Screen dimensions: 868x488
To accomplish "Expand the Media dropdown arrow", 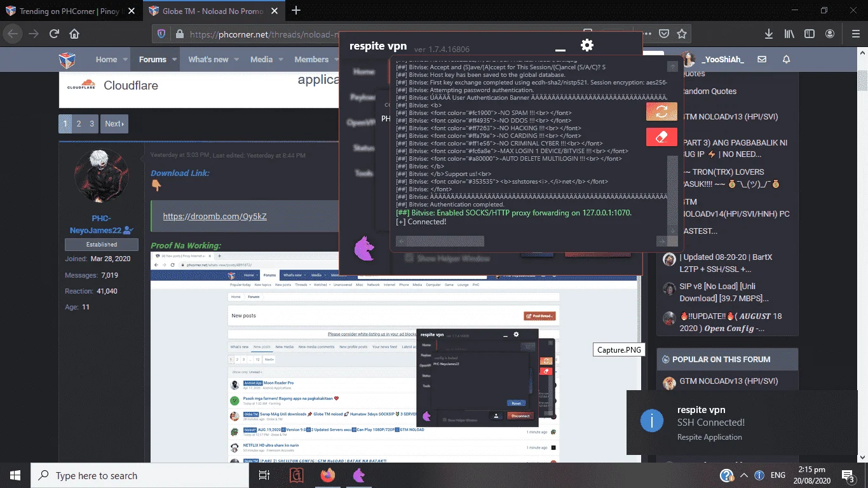I will click(280, 60).
